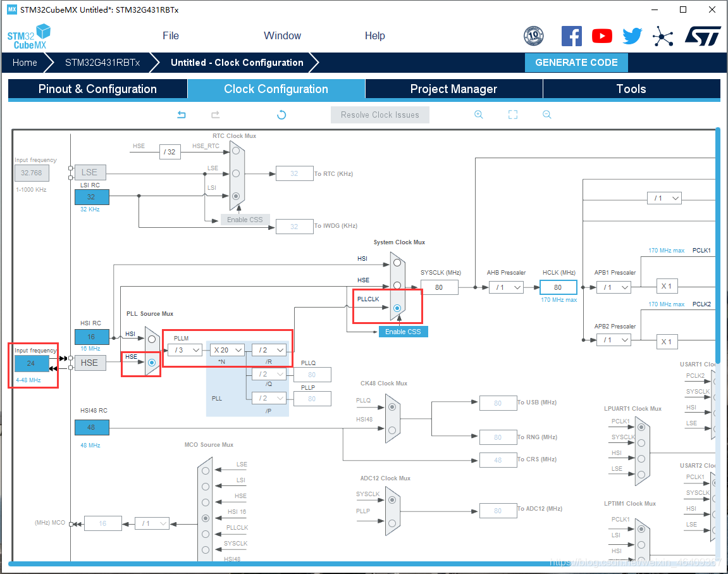Select HSI48 in the CK48 Clock Mux
The height and width of the screenshot is (574, 728).
[392, 430]
